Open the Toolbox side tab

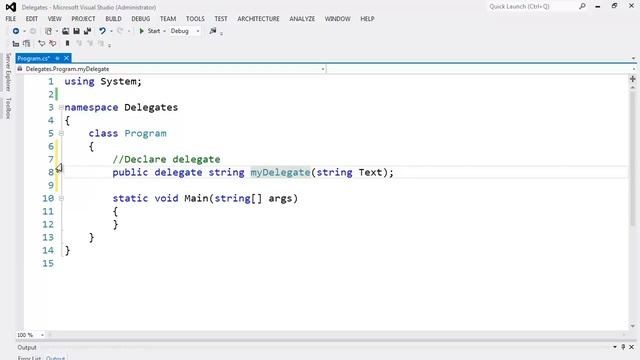tap(8, 108)
